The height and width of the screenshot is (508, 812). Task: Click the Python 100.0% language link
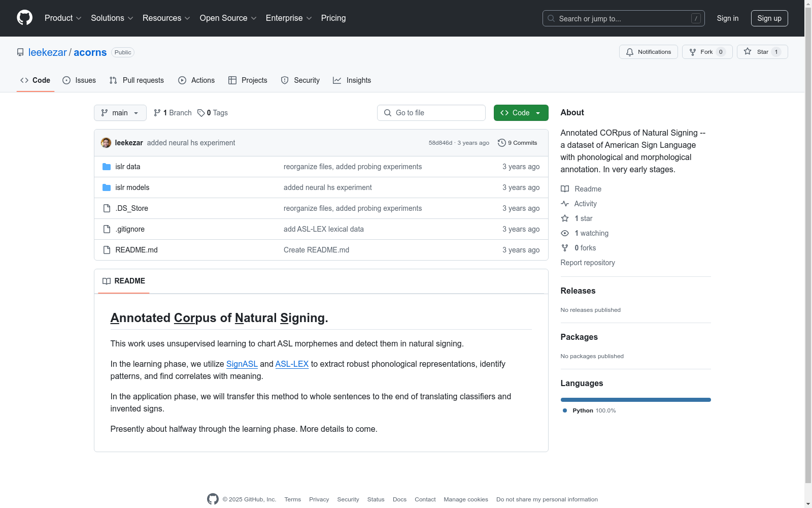[x=589, y=410]
